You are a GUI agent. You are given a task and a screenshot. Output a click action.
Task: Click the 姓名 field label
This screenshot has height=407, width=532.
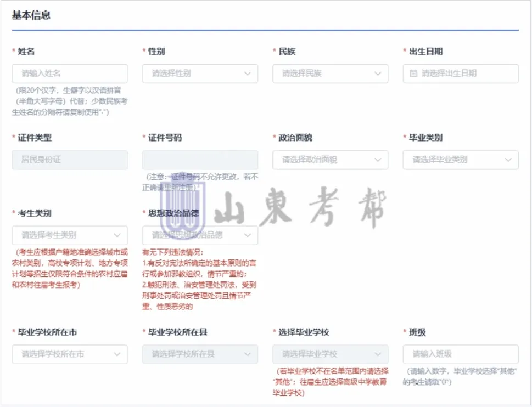coord(26,52)
